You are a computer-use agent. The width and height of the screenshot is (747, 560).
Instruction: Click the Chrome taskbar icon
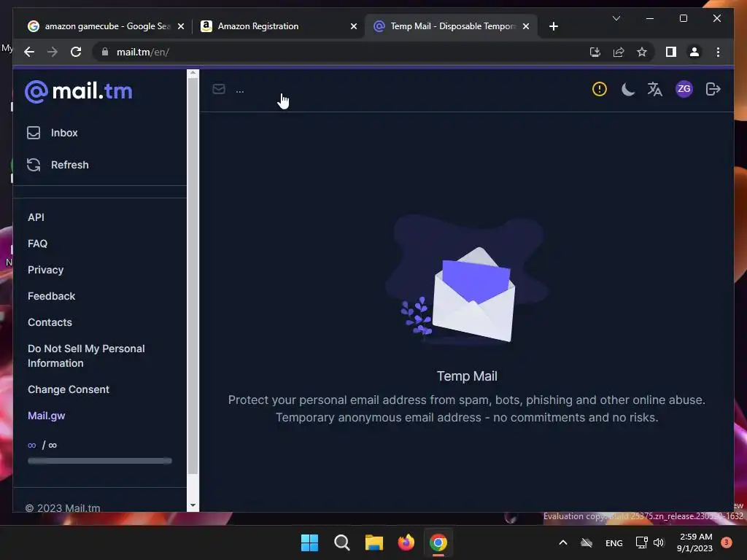click(x=438, y=542)
